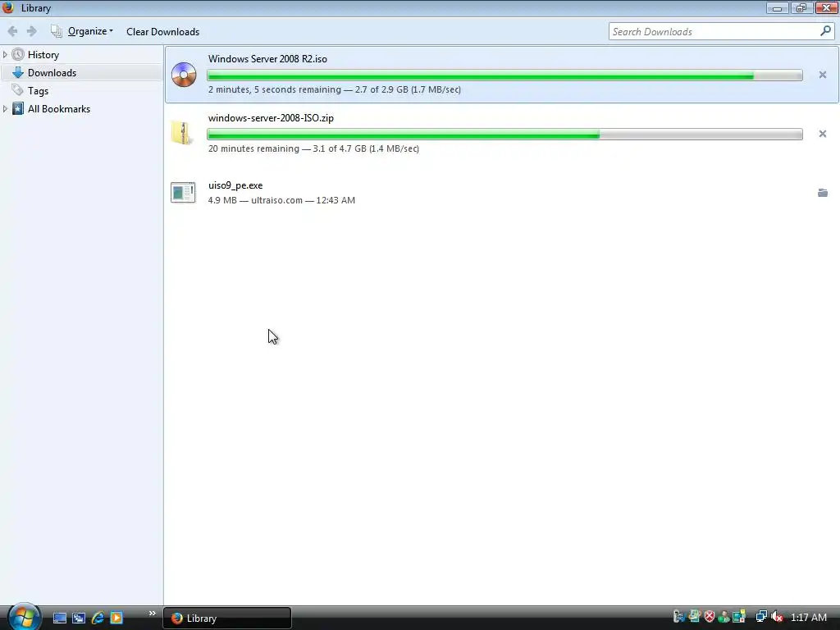Launch Internet Explorer from the quick launch
Viewport: 840px width, 630px height.
click(x=98, y=618)
